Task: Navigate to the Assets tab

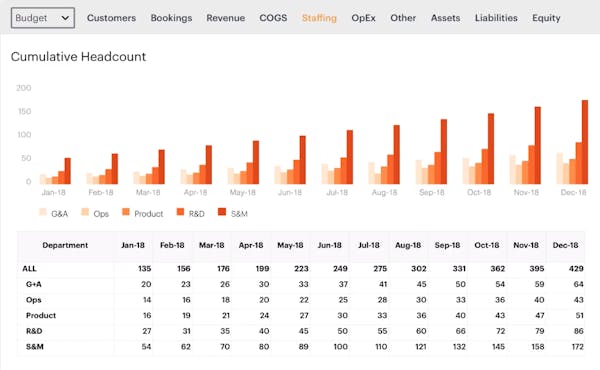Action: coord(445,18)
